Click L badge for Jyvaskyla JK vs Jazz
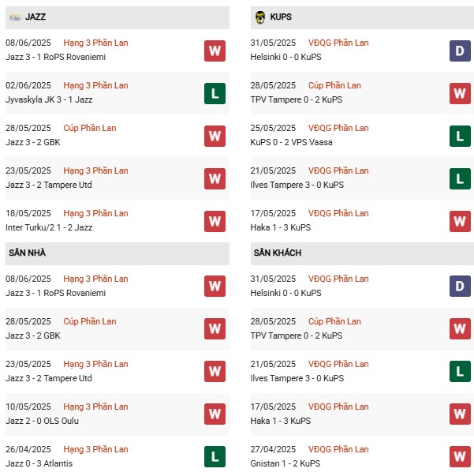474x476 pixels. [x=215, y=93]
